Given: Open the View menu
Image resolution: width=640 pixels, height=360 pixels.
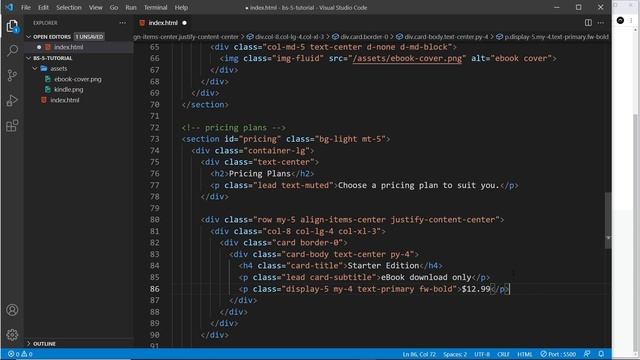Looking at the screenshot, I should 96,7.
